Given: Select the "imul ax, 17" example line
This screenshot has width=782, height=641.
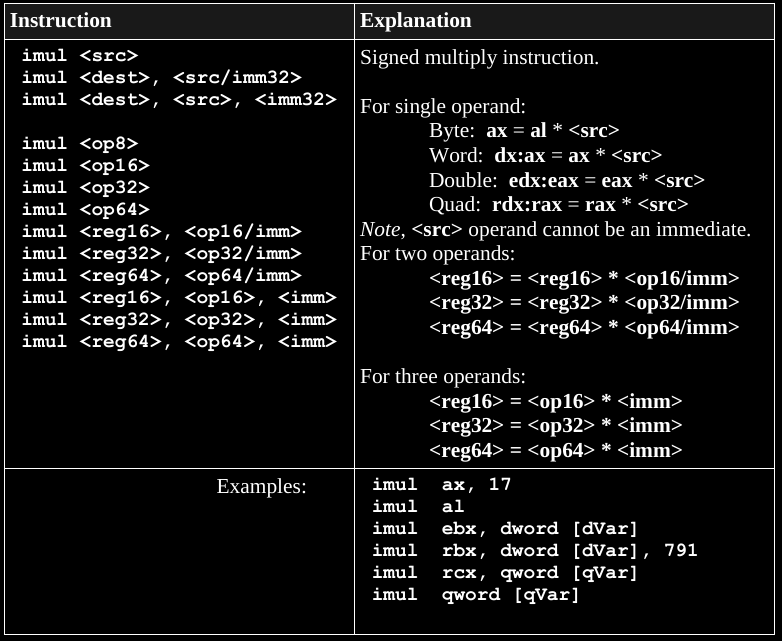Looking at the screenshot, I should pyautogui.click(x=441, y=485).
